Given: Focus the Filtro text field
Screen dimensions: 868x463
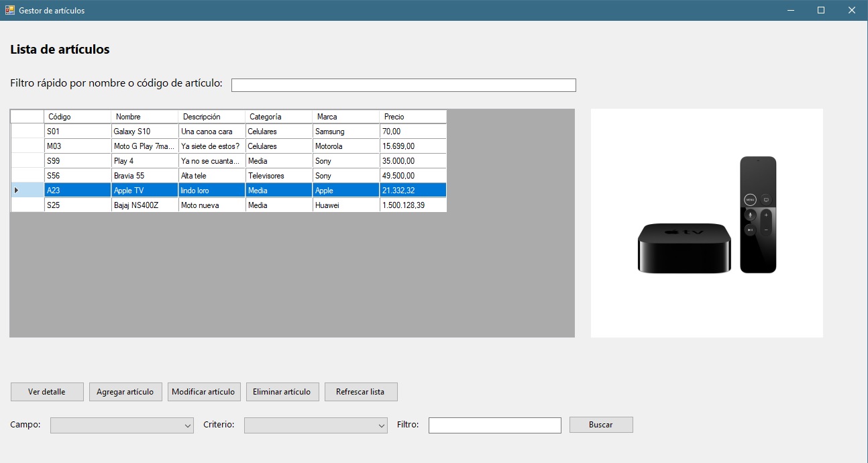Looking at the screenshot, I should point(495,425).
